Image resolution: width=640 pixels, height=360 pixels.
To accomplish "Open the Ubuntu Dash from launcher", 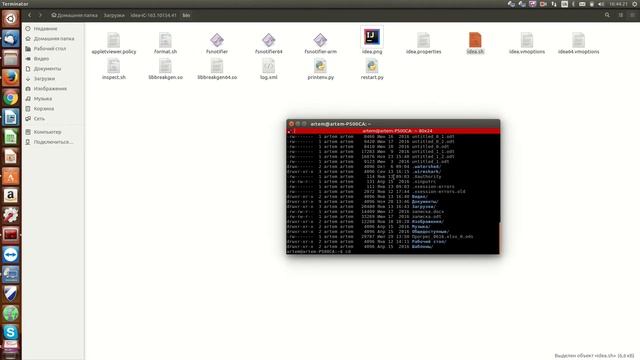I will tap(11, 18).
